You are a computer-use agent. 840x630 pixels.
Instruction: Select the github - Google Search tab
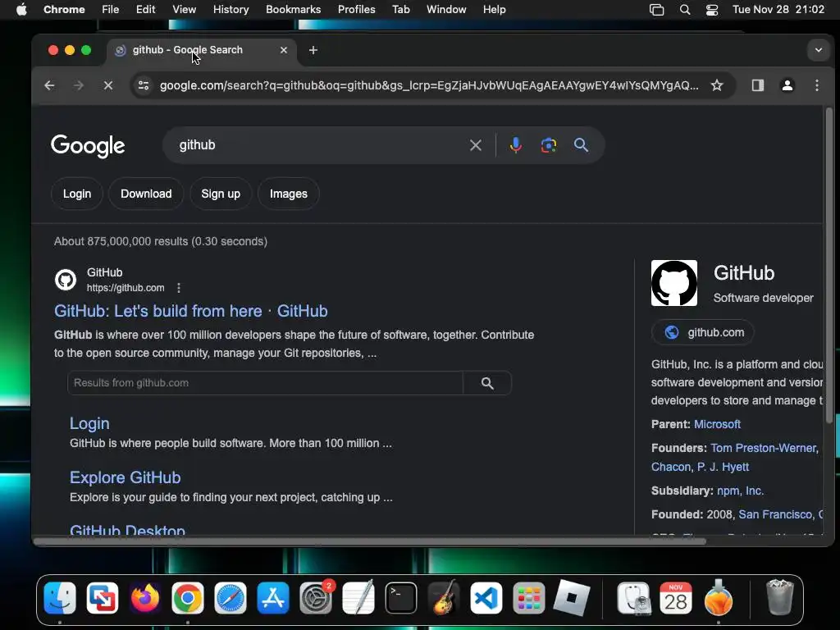pyautogui.click(x=201, y=50)
